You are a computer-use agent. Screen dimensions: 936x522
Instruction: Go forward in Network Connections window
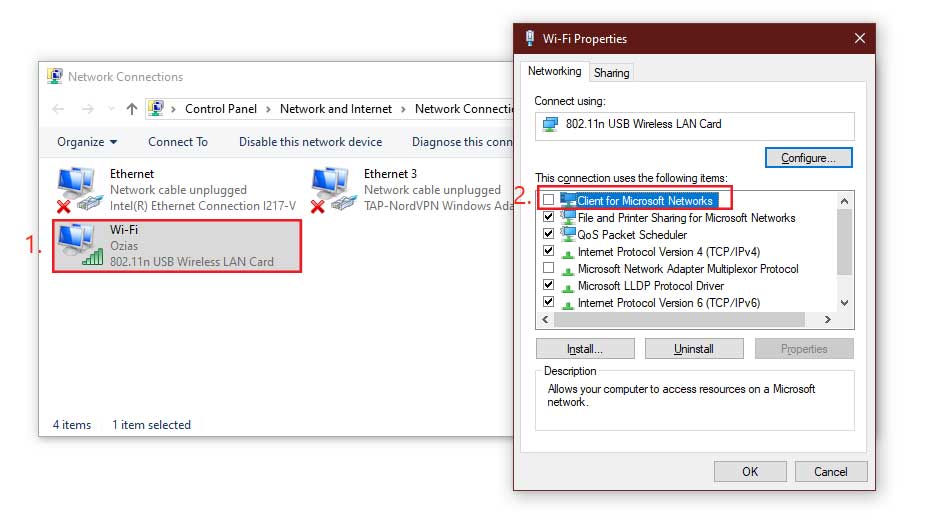pyautogui.click(x=88, y=109)
